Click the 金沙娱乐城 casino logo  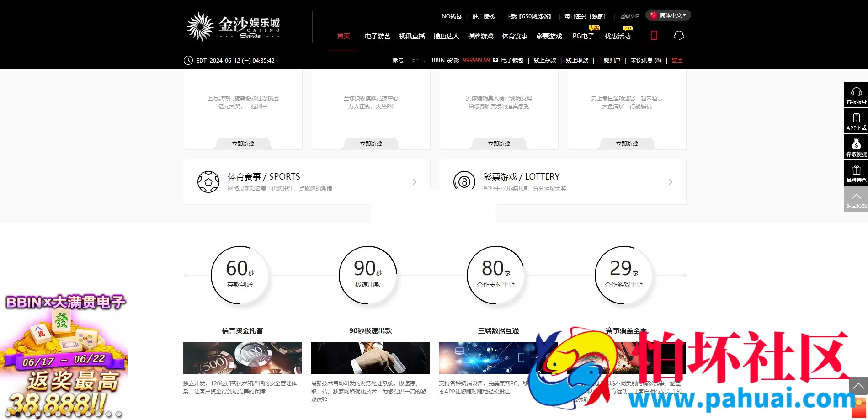click(233, 27)
